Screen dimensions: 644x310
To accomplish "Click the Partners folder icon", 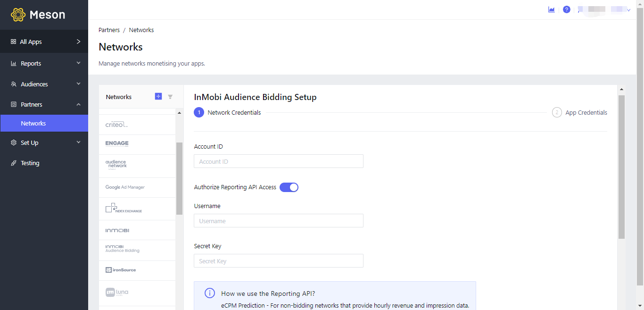I will [x=14, y=104].
